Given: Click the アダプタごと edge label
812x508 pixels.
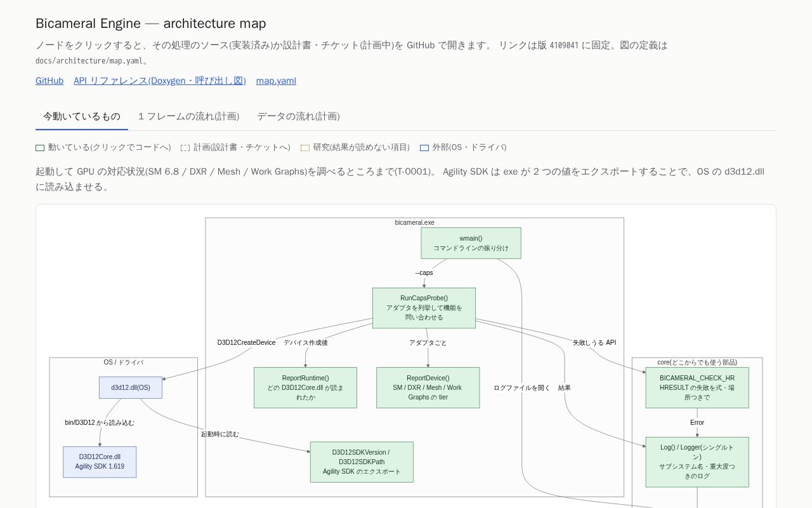Looking at the screenshot, I should [428, 343].
